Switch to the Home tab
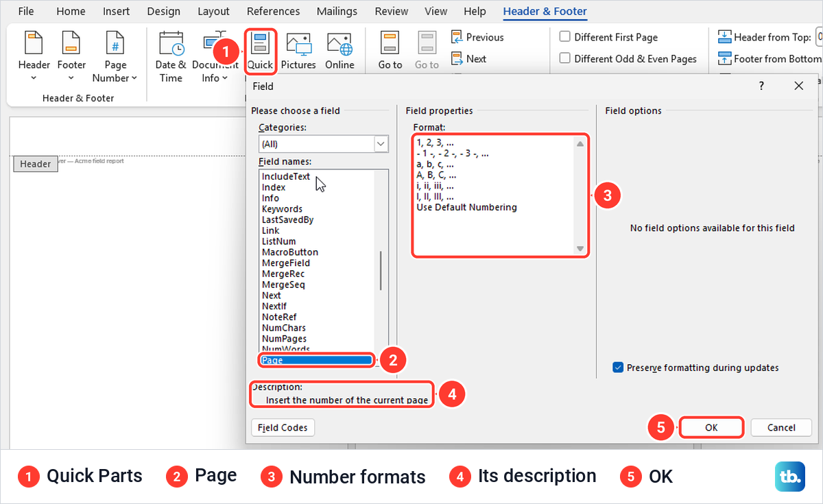This screenshot has height=504, width=823. tap(71, 11)
